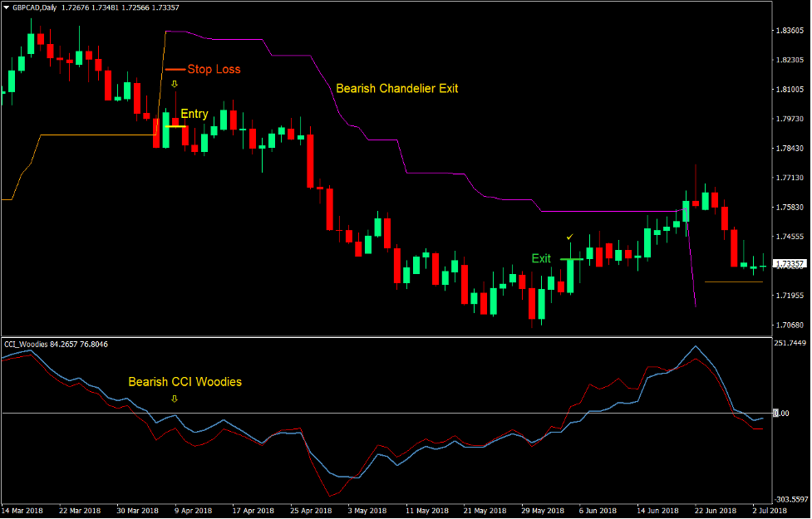The image size is (812, 519).
Task: Click the 2 Jul 2018 date axis label
Action: [769, 512]
